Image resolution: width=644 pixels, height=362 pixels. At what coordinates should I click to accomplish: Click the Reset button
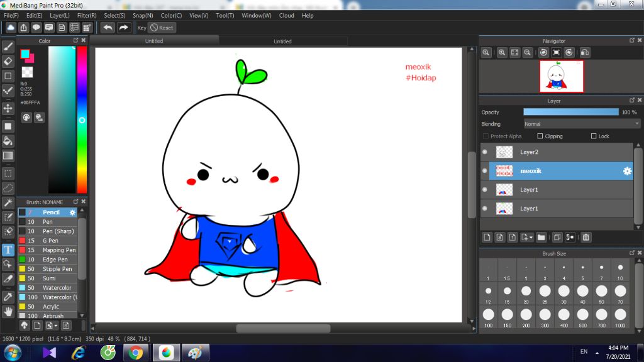tap(162, 28)
